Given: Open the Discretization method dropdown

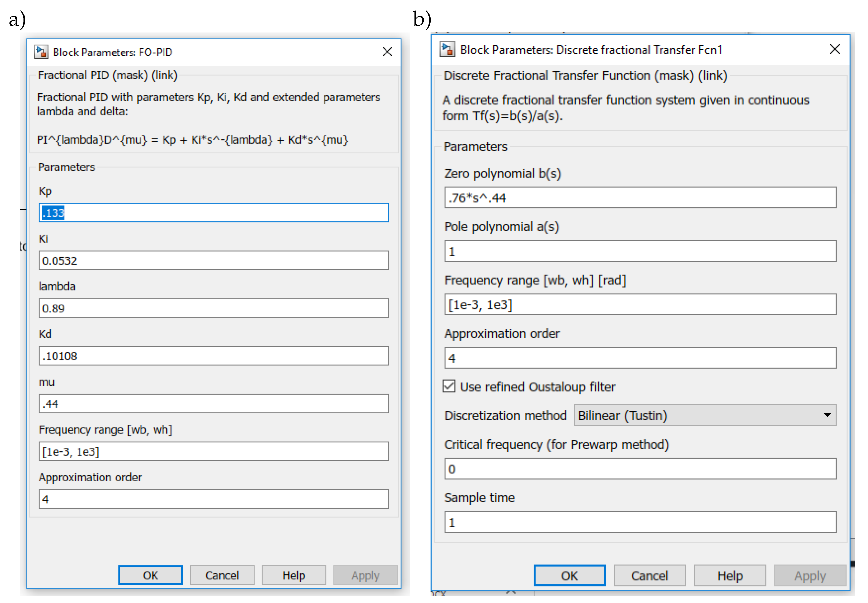Looking at the screenshot, I should [x=705, y=415].
